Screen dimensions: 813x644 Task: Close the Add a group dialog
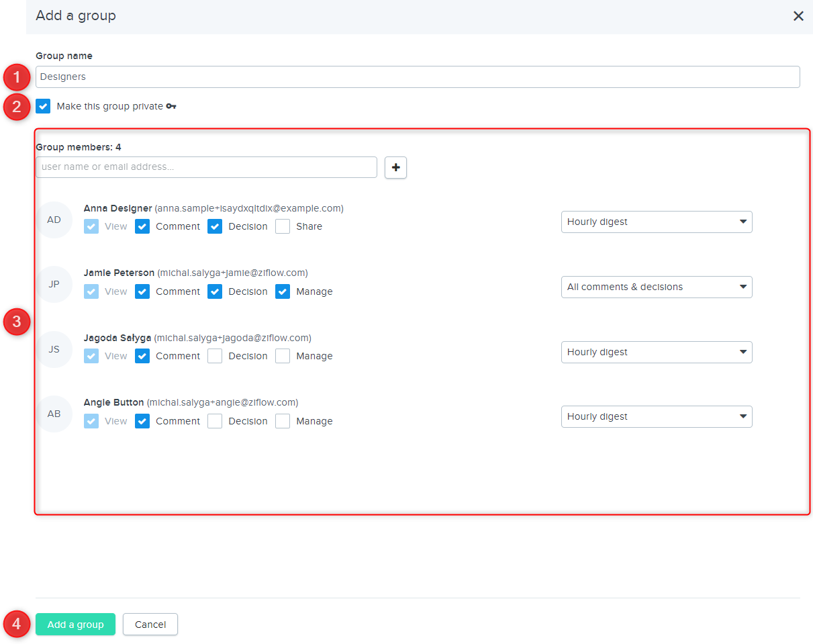[798, 16]
